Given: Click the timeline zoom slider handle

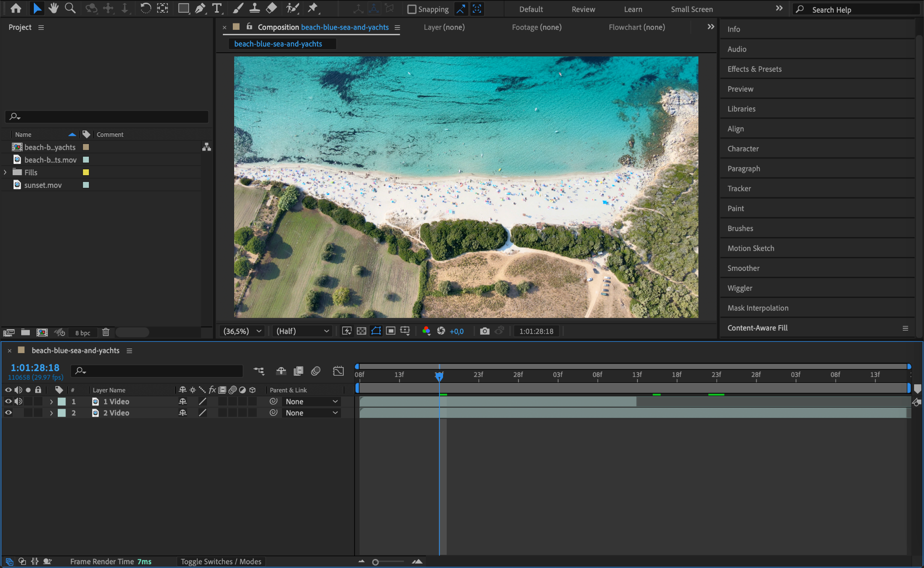Looking at the screenshot, I should (x=375, y=562).
